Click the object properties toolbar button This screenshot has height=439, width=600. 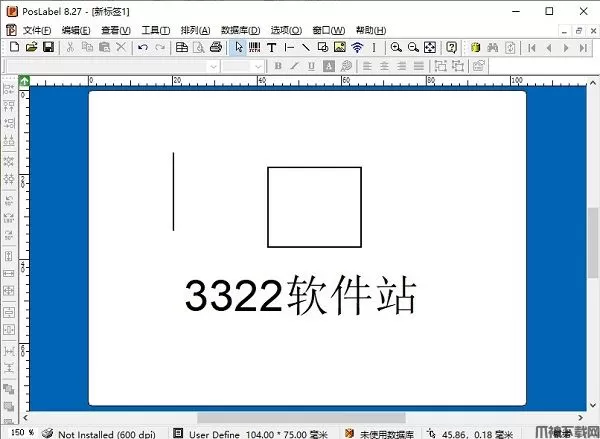pos(479,66)
